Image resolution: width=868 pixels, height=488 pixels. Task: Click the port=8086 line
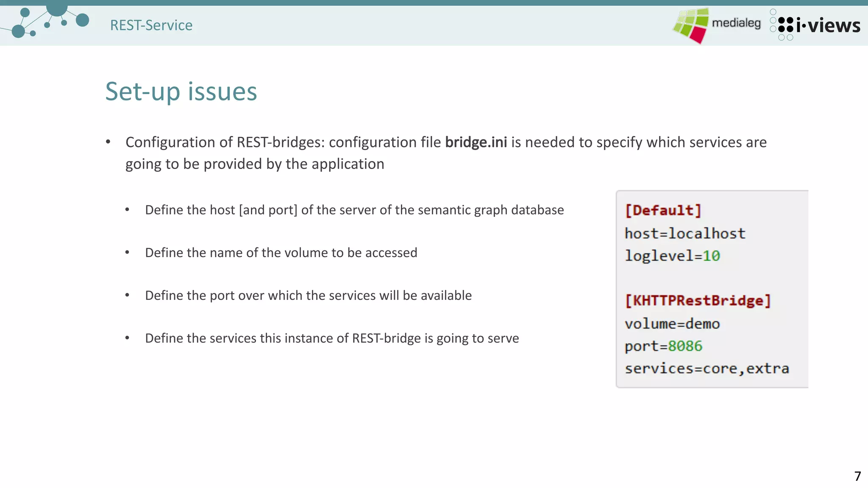[x=663, y=347]
